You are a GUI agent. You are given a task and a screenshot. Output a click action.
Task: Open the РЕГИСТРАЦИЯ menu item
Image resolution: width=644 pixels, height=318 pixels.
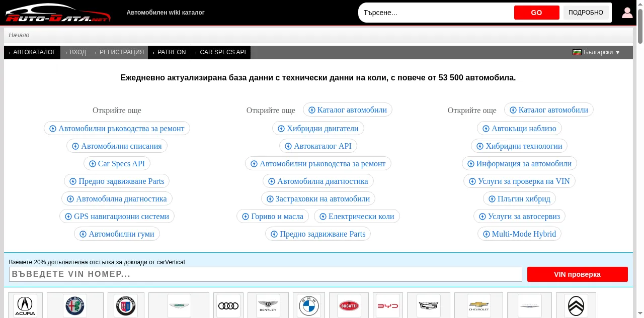[x=119, y=52]
